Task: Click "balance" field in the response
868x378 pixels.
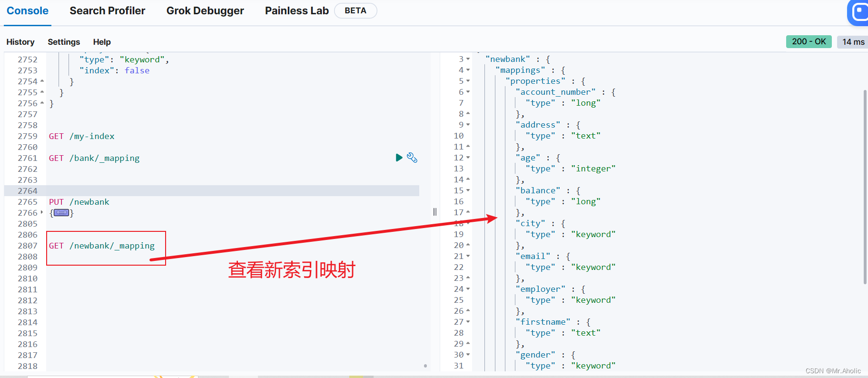Action: pyautogui.click(x=538, y=190)
